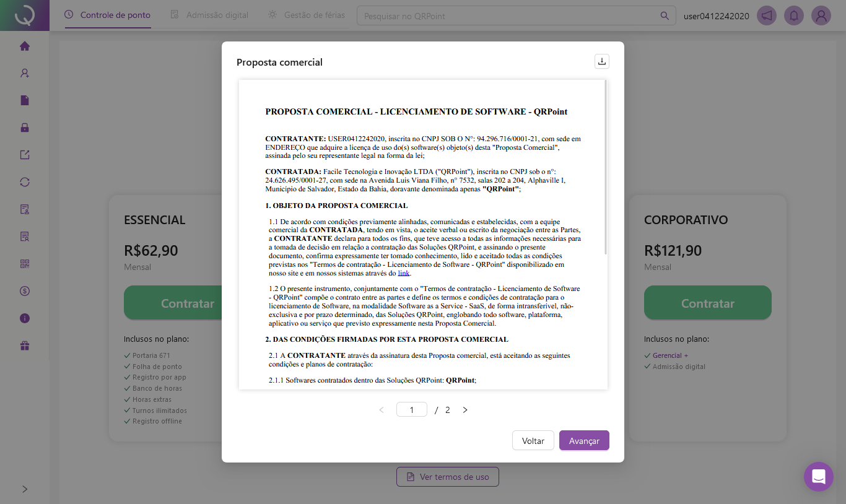The image size is (846, 504).
Task: Open the dollar sign billing icon
Action: coord(25,291)
